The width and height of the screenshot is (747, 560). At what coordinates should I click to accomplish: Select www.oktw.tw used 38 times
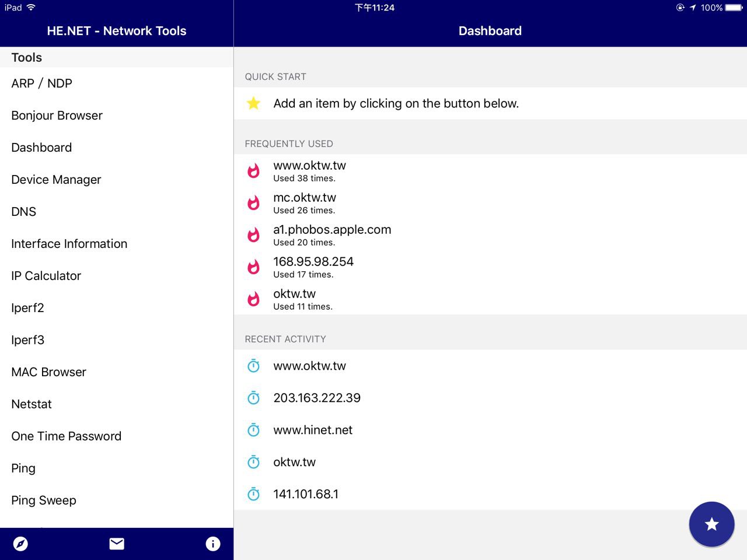(490, 171)
